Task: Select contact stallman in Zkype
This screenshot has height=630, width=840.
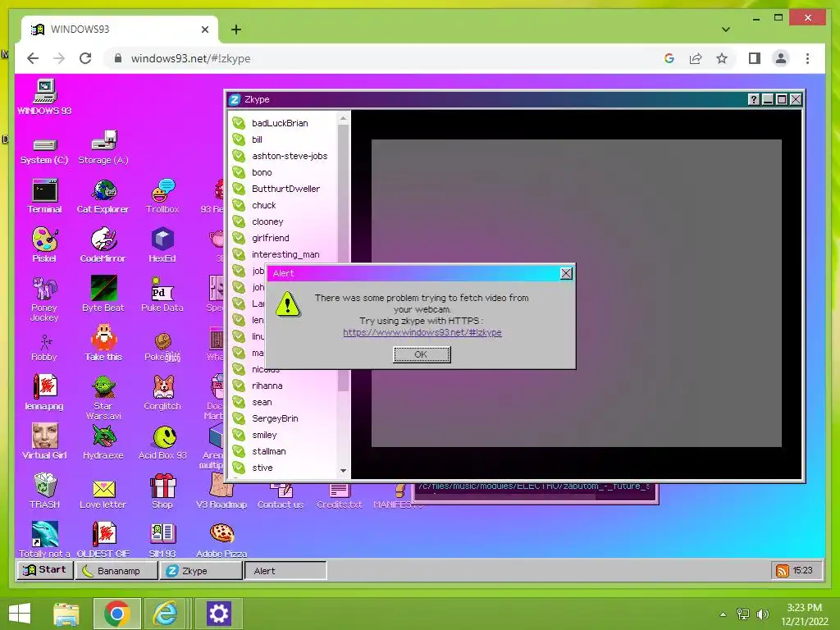Action: pyautogui.click(x=283, y=452)
